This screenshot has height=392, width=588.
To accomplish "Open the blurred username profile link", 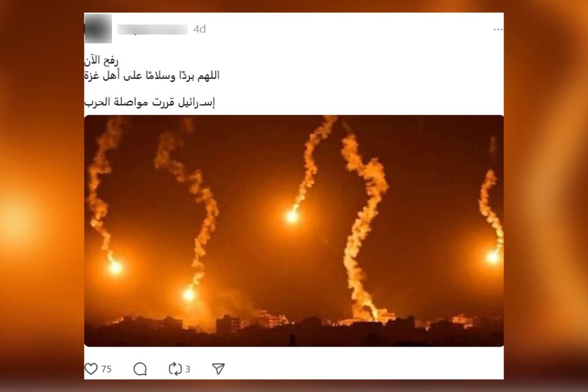I will click(x=152, y=29).
